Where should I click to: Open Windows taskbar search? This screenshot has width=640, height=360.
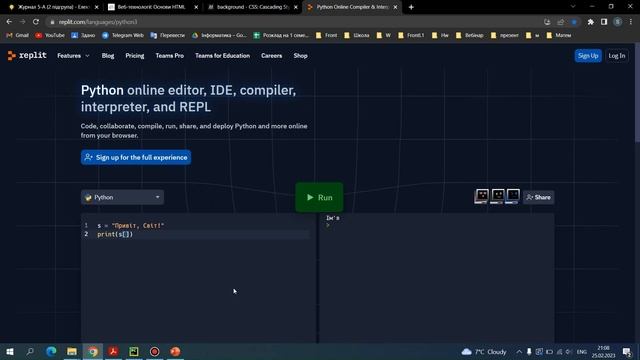[x=30, y=351]
